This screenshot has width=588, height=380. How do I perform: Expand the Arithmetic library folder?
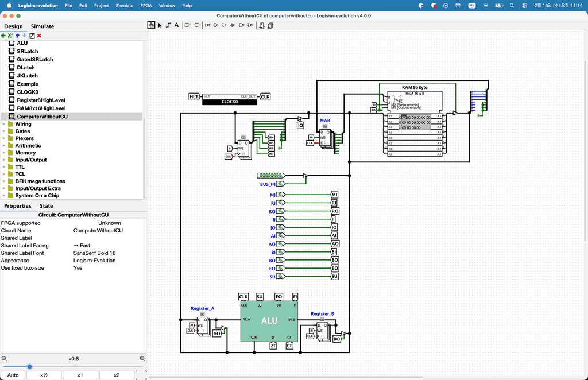point(5,146)
